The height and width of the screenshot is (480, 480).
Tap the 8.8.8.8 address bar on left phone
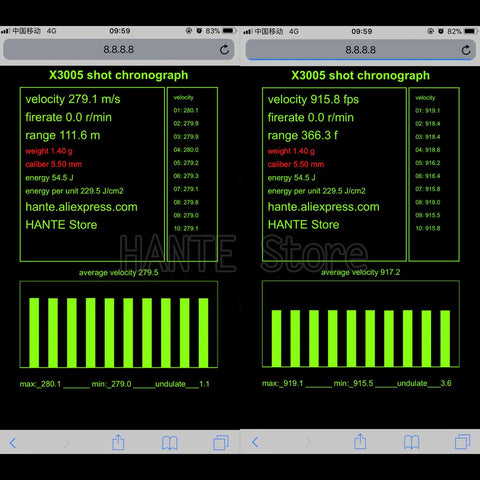tap(119, 50)
